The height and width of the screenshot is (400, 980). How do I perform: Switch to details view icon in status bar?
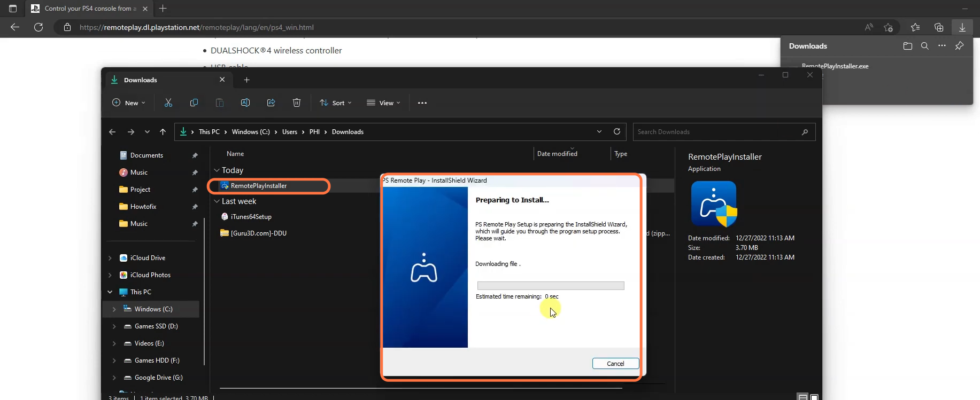802,397
